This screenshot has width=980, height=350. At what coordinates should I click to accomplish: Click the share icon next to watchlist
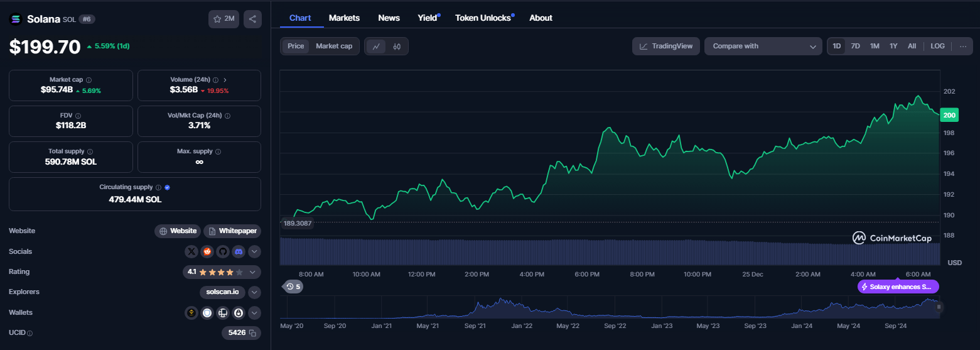point(252,19)
